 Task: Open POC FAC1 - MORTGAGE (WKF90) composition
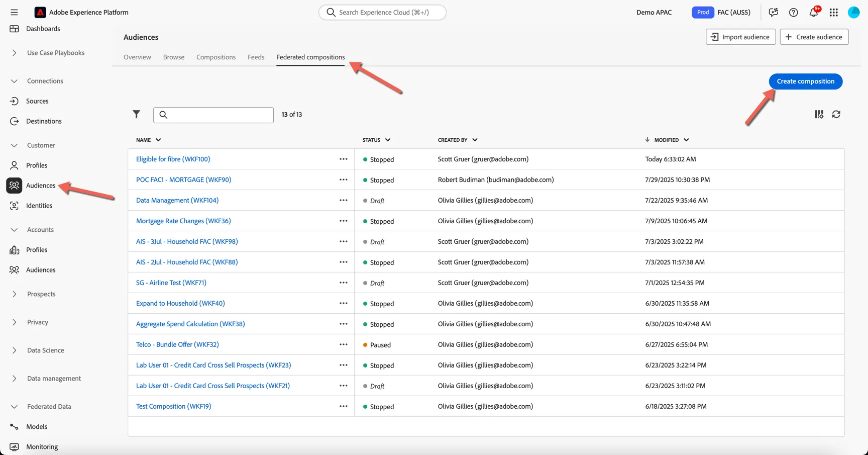point(183,179)
